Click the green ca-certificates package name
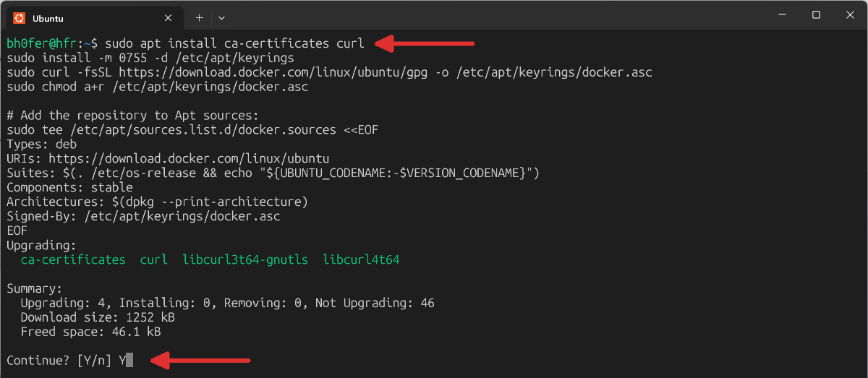Screen dimensions: 868x378 pyautogui.click(x=72, y=259)
